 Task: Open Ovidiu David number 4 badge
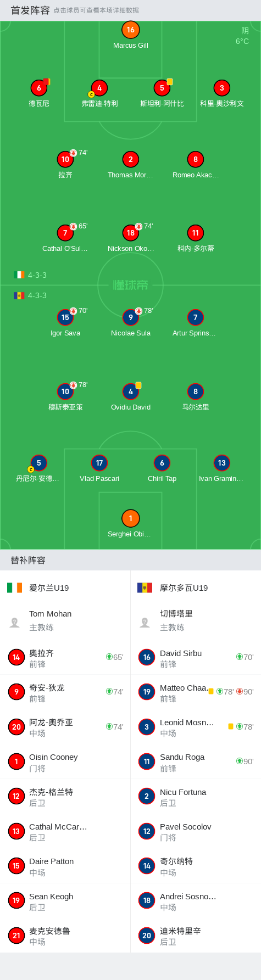[131, 391]
